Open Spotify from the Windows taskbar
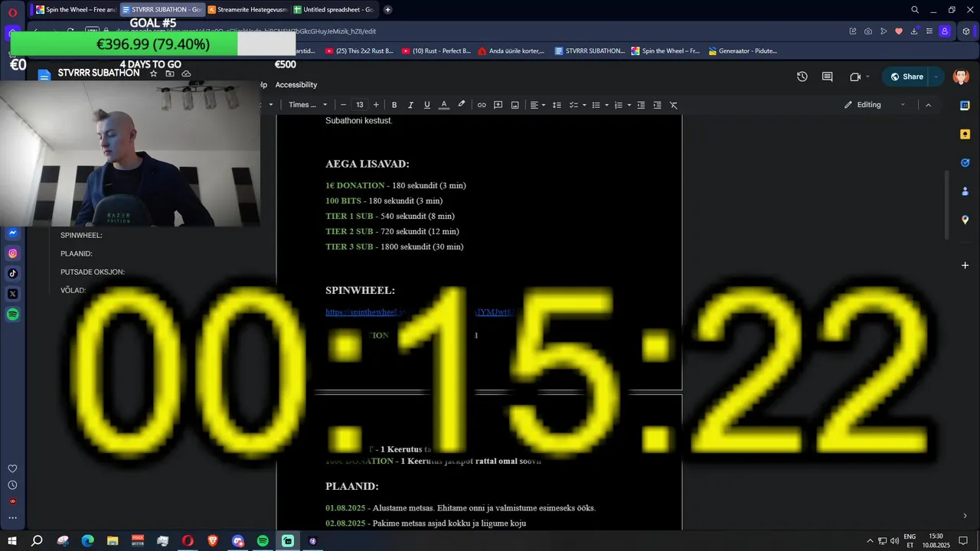980x551 pixels. (x=263, y=541)
